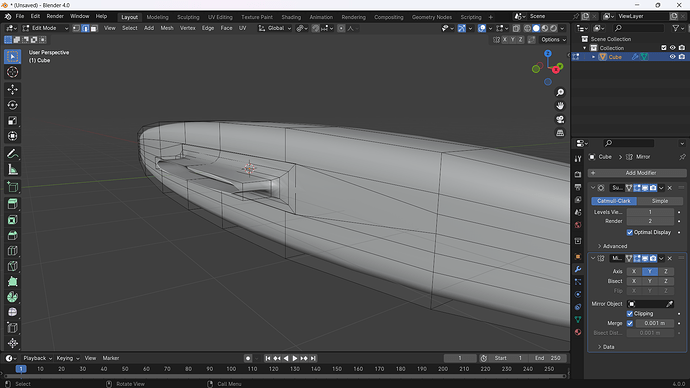Viewport: 690px width, 388px height.
Task: Select the Smooth tool
Action: [12, 312]
